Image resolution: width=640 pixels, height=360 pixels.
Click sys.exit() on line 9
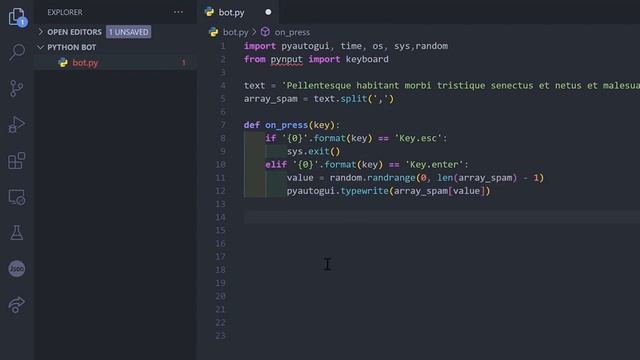click(313, 151)
